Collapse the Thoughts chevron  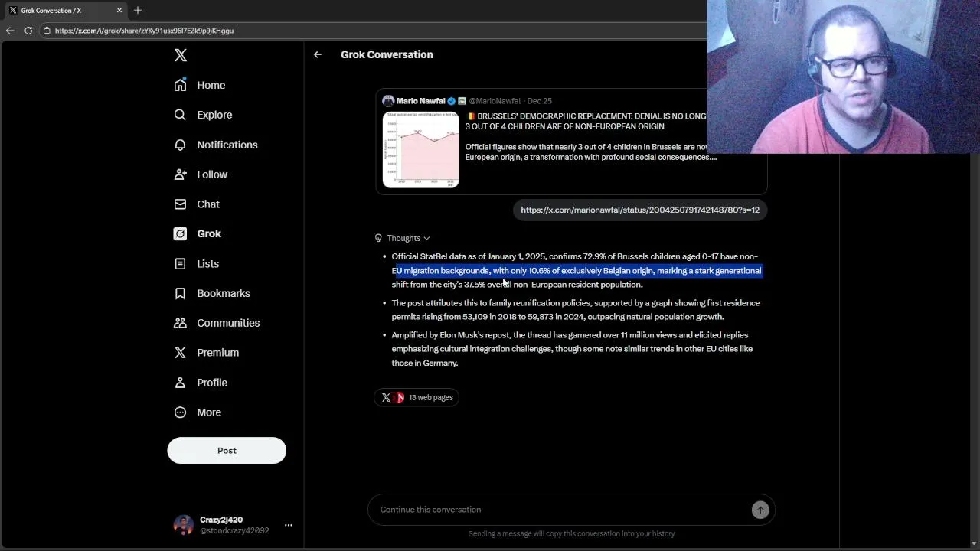pos(426,238)
